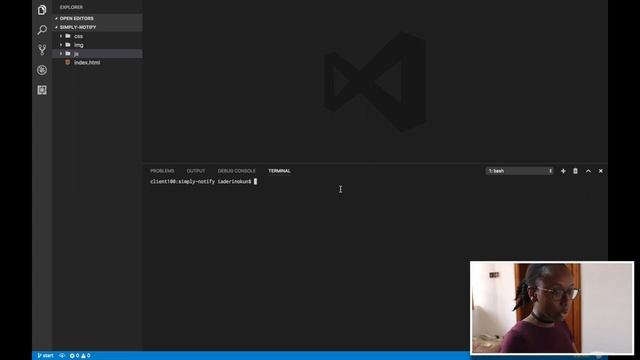The image size is (640, 360).
Task: Expand the js folder
Action: click(97, 54)
